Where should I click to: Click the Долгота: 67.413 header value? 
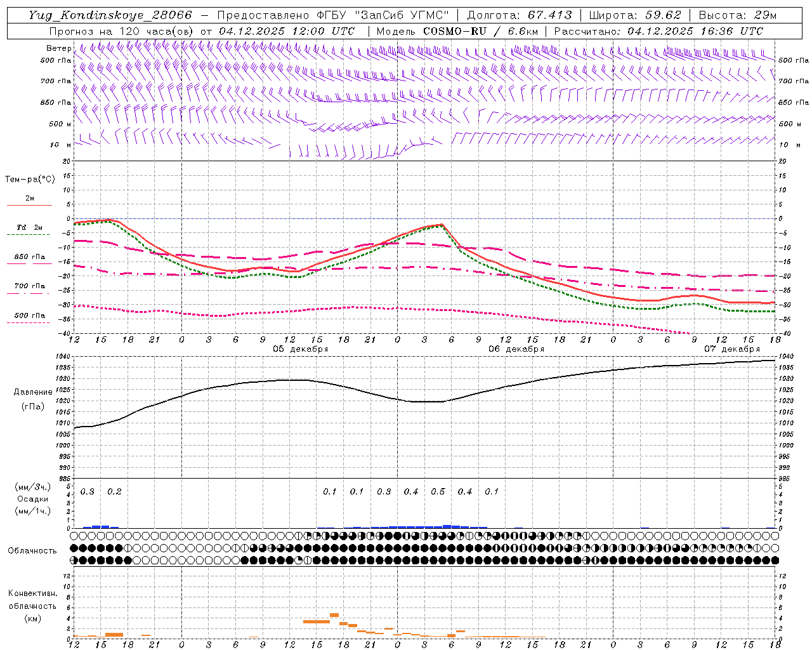tap(520, 15)
